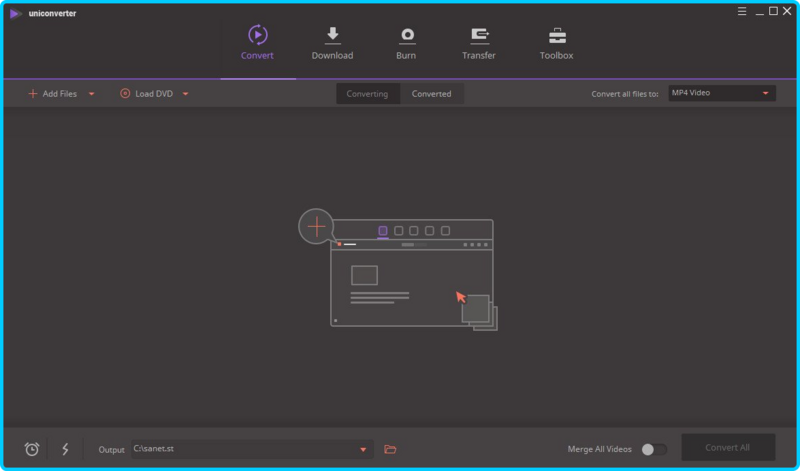Click the Convert All button

[728, 448]
